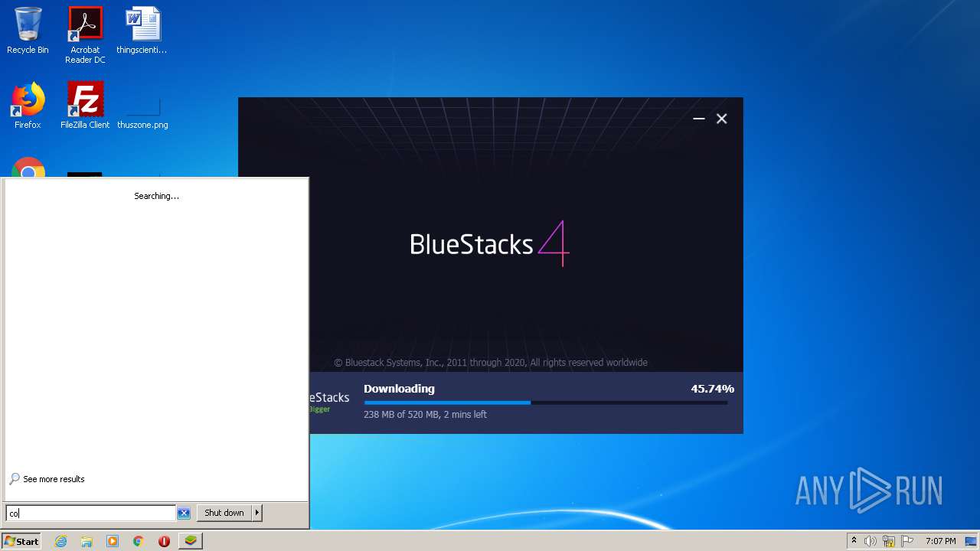
Task: Select the thingscienti Word document icon
Action: click(142, 31)
